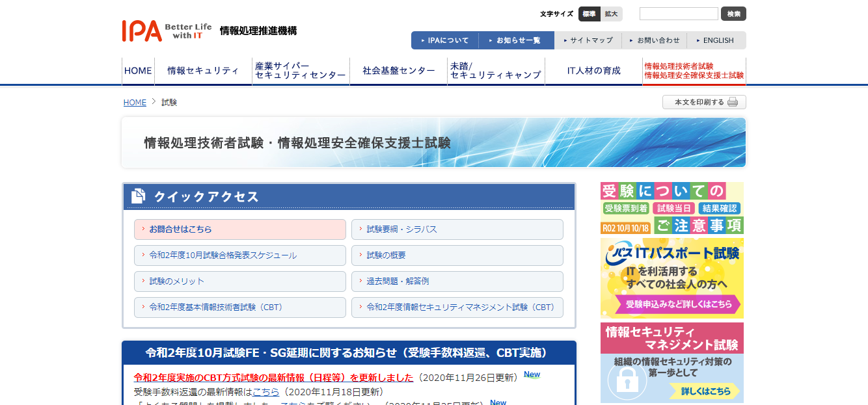Viewport: 868px width, 405px height.
Task: Click HOME breadcrumb link
Action: click(135, 103)
